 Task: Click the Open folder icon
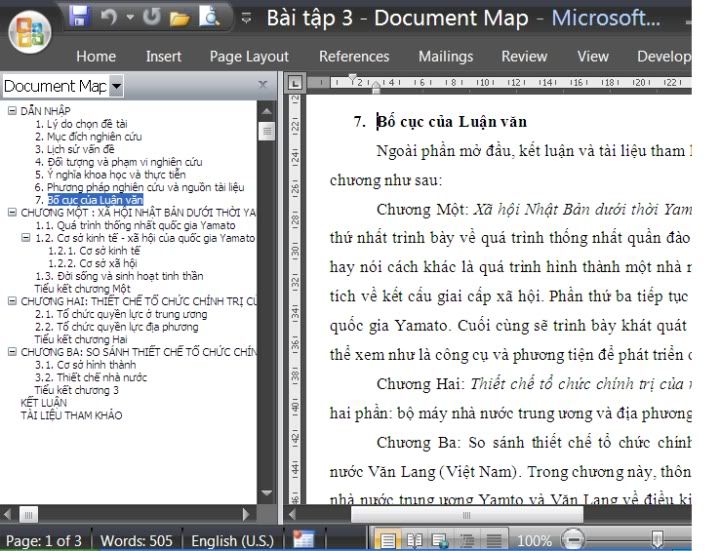point(179,17)
